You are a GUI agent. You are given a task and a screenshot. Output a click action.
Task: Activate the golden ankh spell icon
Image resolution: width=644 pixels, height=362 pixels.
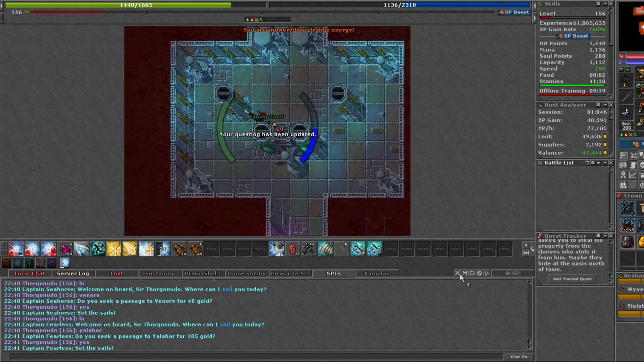click(114, 249)
